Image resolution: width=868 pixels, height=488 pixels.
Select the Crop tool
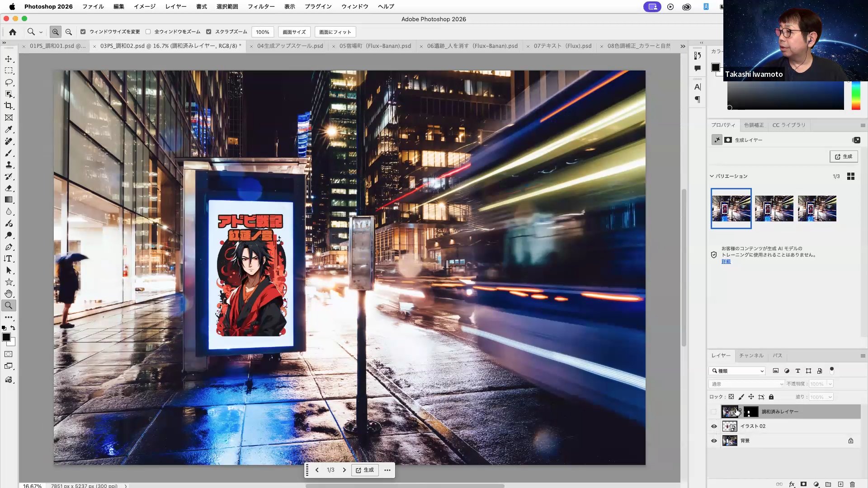point(9,106)
